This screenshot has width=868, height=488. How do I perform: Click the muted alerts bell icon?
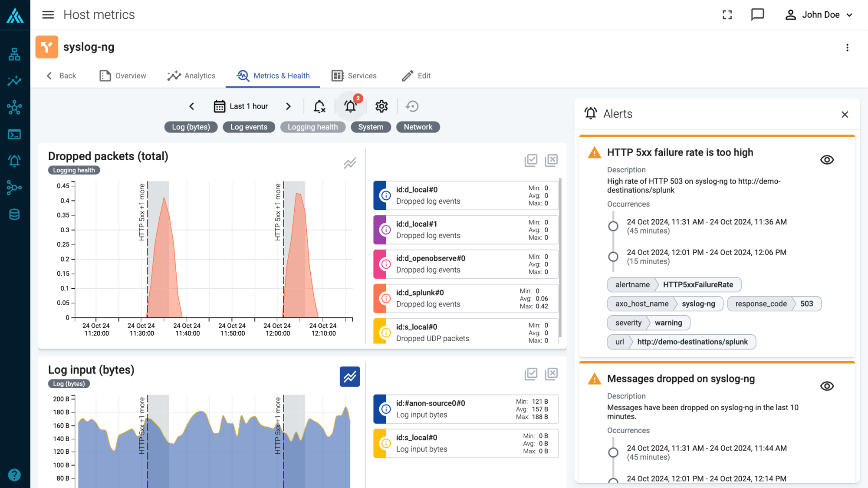(x=319, y=106)
